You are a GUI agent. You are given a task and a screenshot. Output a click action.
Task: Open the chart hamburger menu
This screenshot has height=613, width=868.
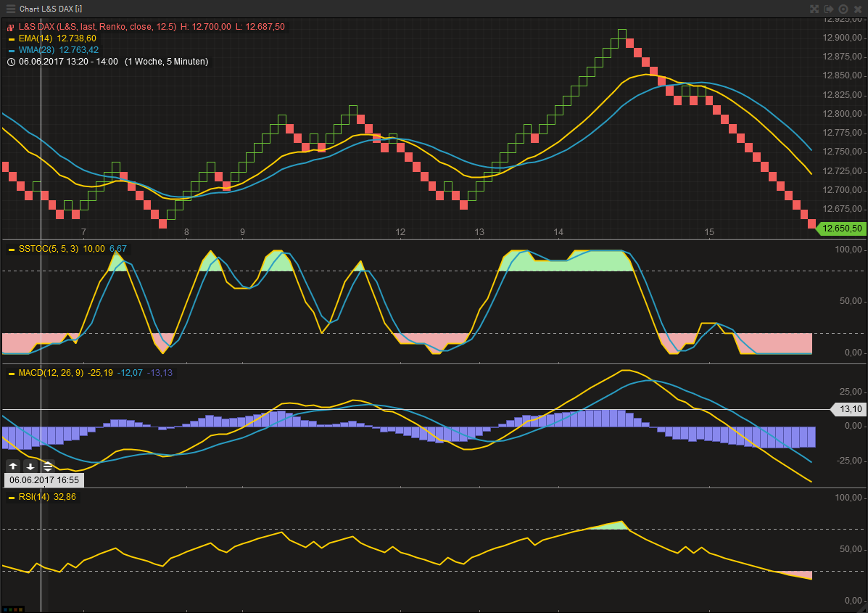[9, 9]
